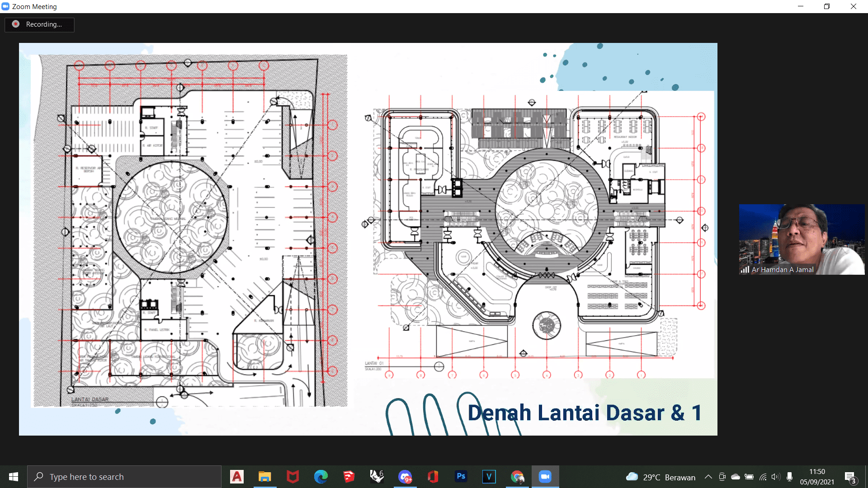This screenshot has height=488, width=868.
Task: Open Photoshop from the taskbar
Action: click(461, 477)
